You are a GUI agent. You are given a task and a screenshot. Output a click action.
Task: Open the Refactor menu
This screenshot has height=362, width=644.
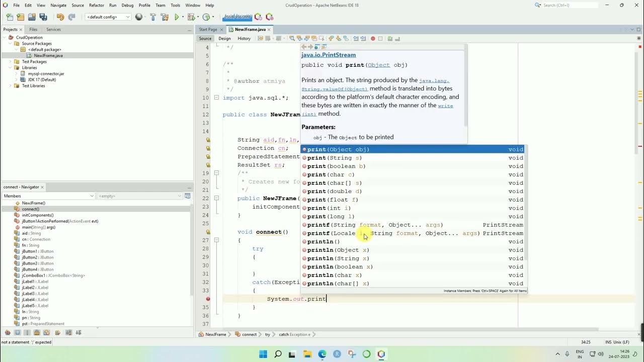(x=97, y=5)
